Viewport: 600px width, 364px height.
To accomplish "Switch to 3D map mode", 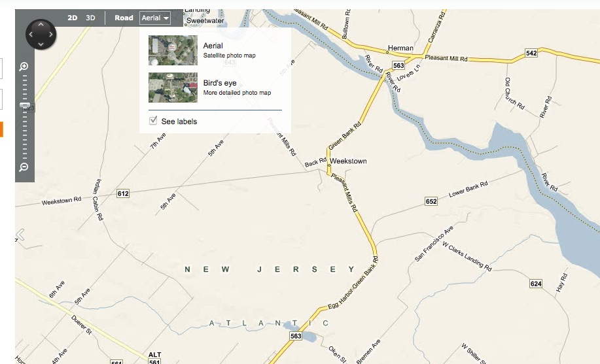I will [90, 18].
